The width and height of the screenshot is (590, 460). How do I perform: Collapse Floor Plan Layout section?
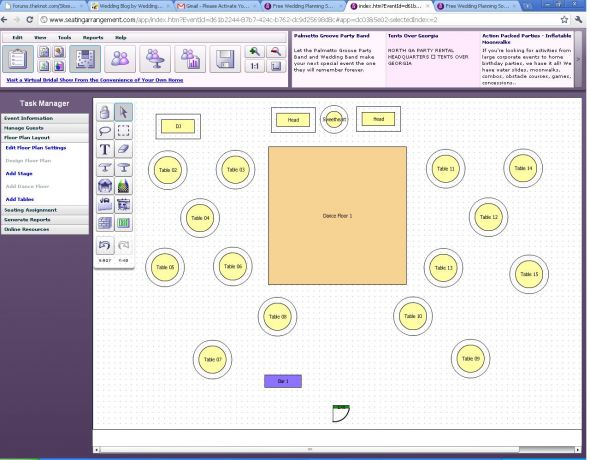click(x=45, y=138)
